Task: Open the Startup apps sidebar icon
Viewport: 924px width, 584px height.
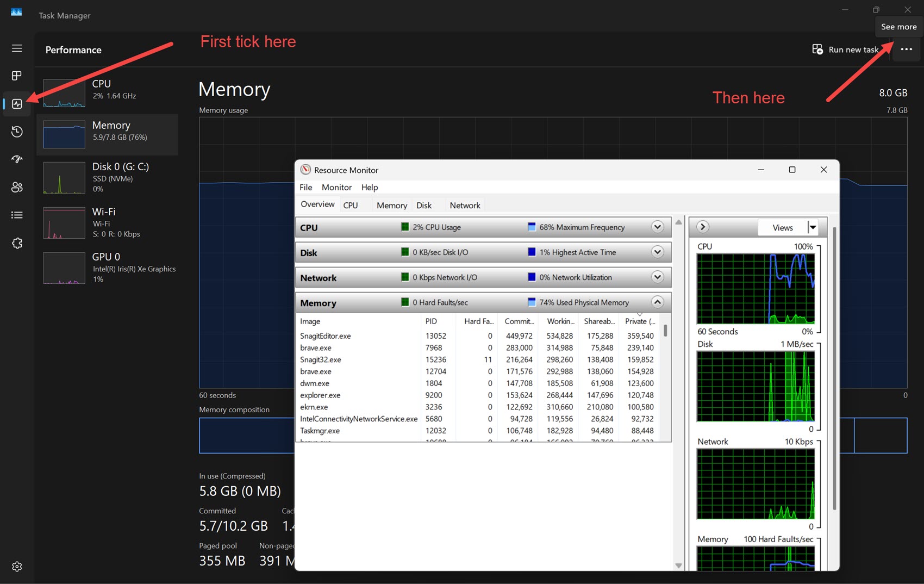Action: click(17, 159)
